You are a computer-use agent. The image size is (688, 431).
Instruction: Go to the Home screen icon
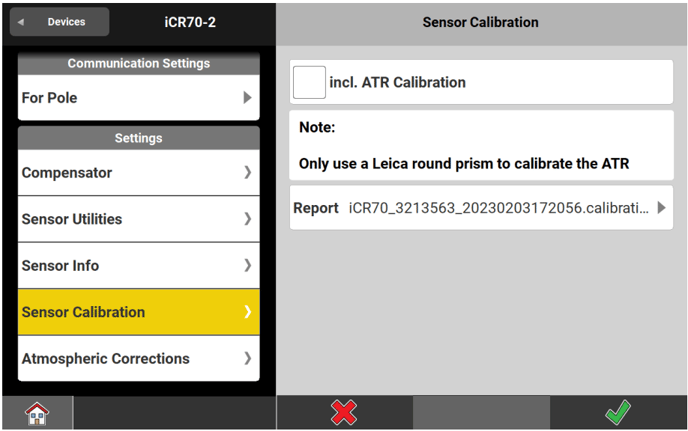pyautogui.click(x=38, y=413)
